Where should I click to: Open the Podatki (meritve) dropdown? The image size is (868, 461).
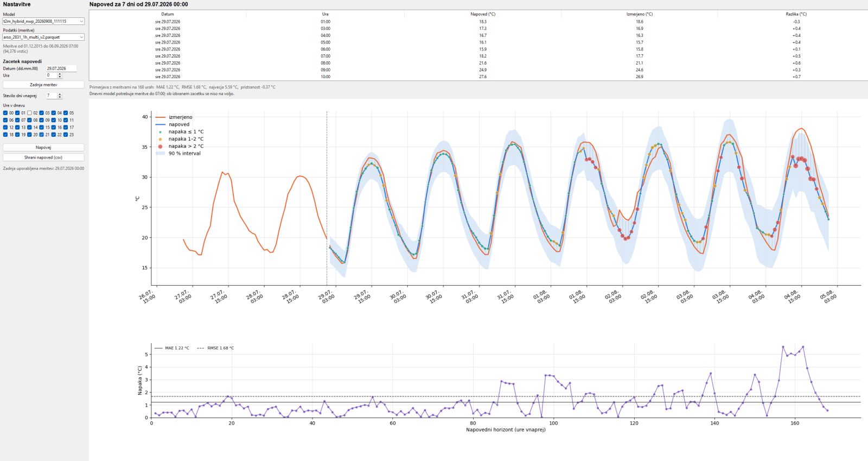pos(43,37)
